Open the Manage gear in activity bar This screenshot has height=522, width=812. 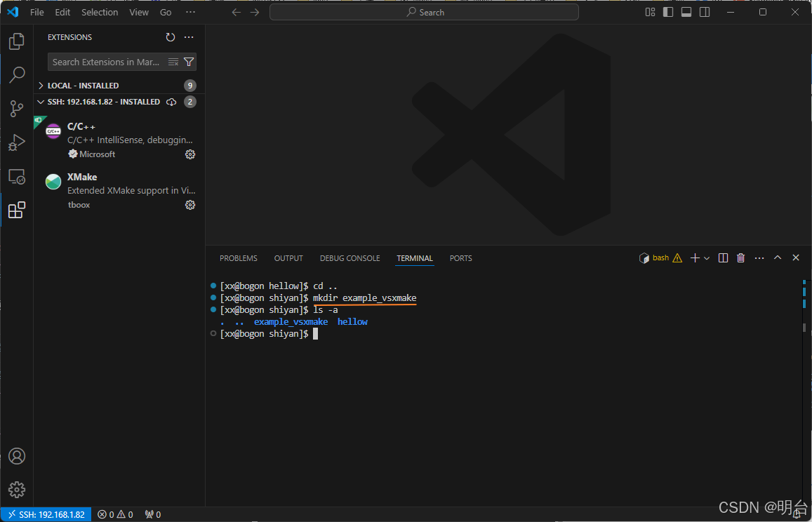coord(17,490)
